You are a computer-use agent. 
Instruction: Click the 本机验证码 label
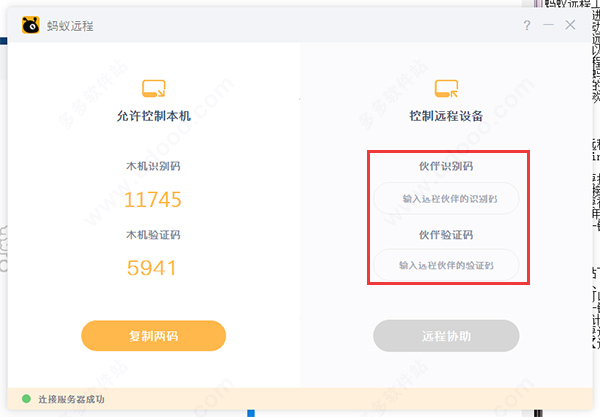click(153, 235)
